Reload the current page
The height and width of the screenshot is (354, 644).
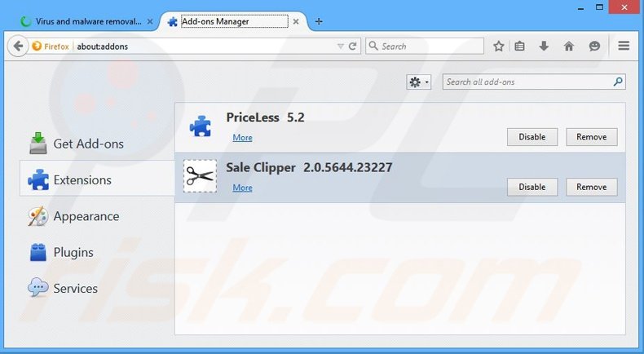[352, 46]
